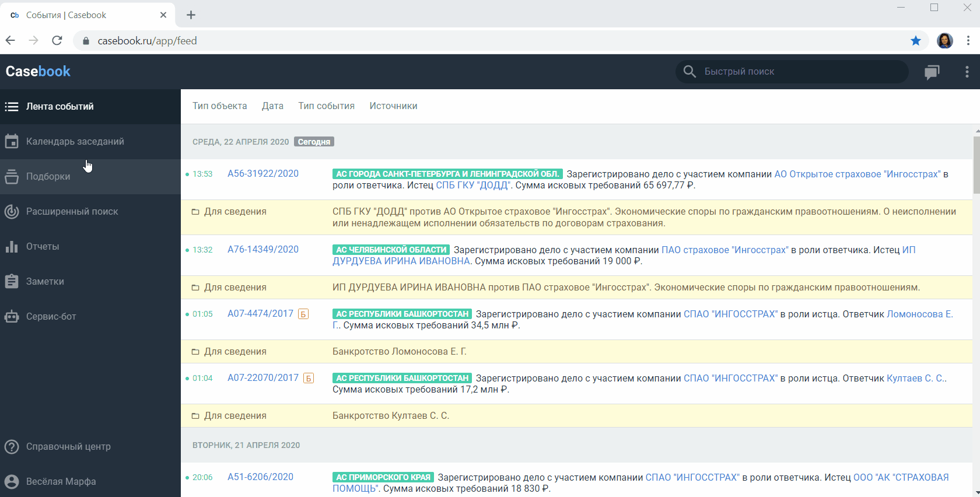Click the site lock icon in address bar
The width and height of the screenshot is (980, 497).
click(86, 41)
